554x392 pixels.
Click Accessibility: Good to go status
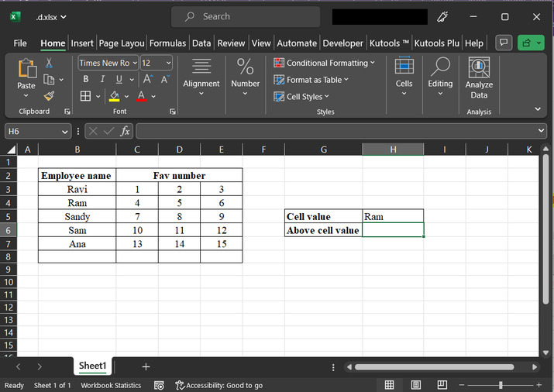(219, 385)
